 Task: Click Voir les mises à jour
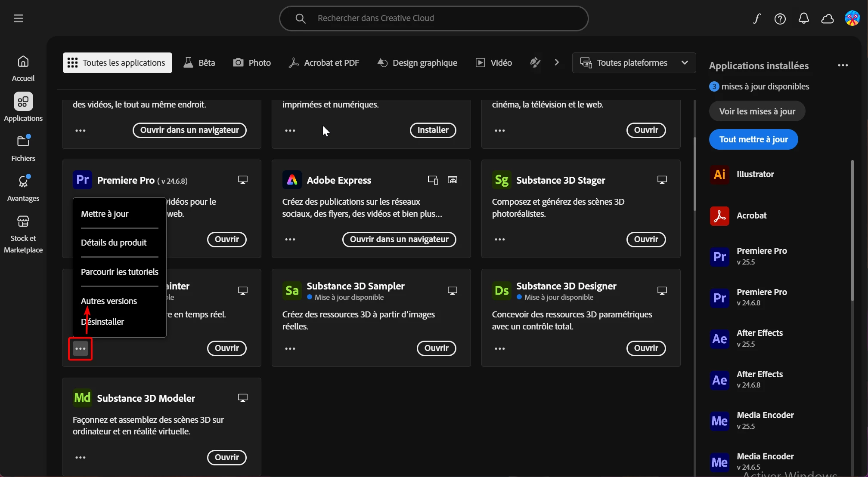point(756,111)
